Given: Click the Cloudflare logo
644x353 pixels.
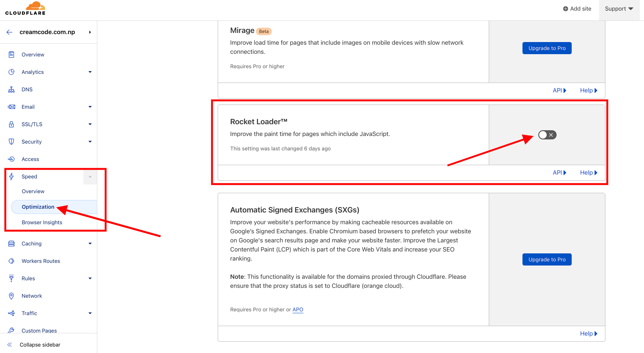Looking at the screenshot, I should click(x=25, y=8).
